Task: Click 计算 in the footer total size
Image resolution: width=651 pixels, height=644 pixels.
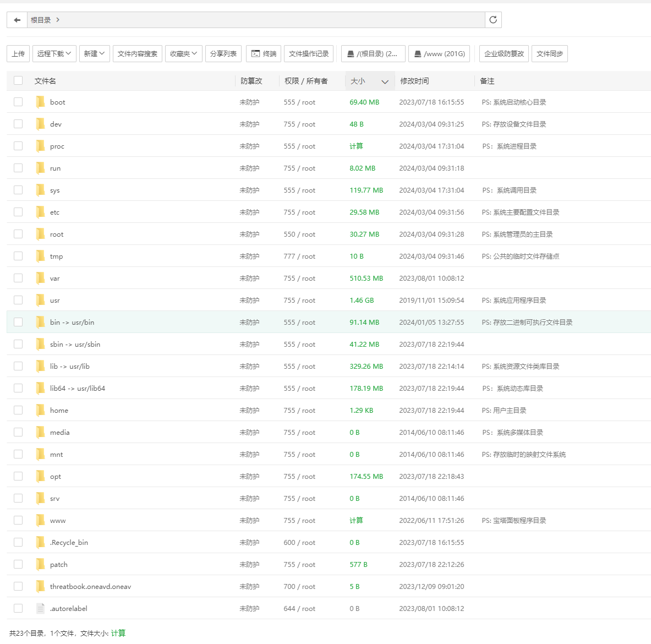Action: (x=118, y=633)
